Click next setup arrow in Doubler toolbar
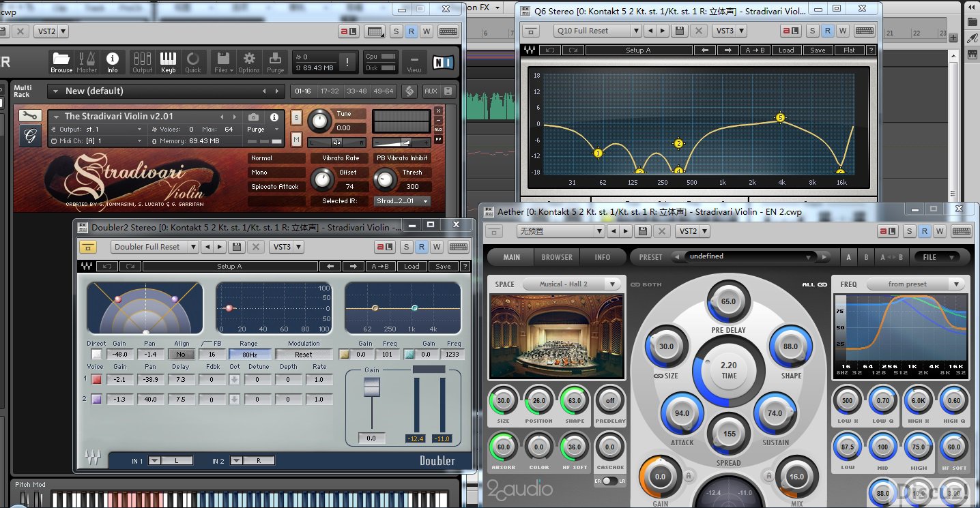The image size is (980, 508). (352, 266)
